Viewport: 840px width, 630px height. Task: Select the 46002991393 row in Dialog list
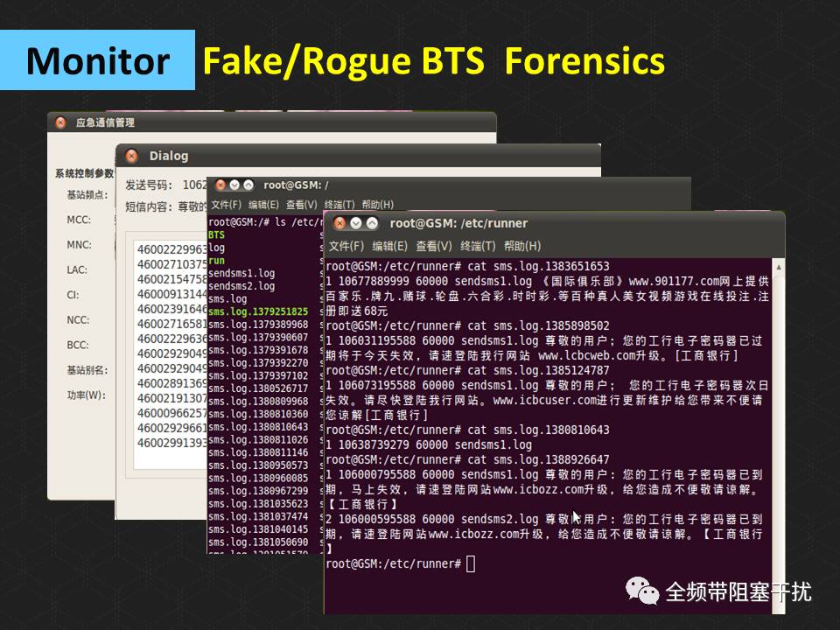point(171,443)
